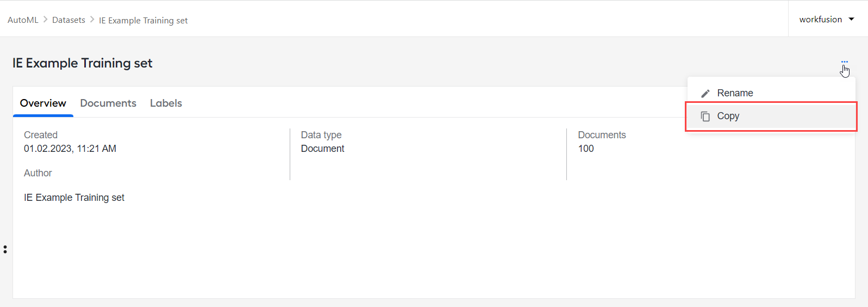Click the IE Example Training set page heading
This screenshot has width=868, height=307.
tap(82, 63)
